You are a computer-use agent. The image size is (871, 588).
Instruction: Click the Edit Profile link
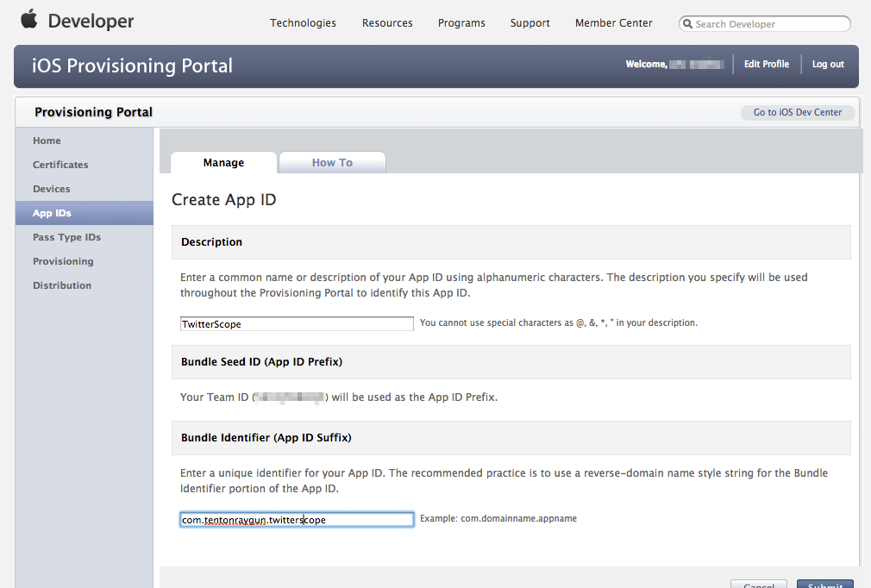(x=767, y=64)
